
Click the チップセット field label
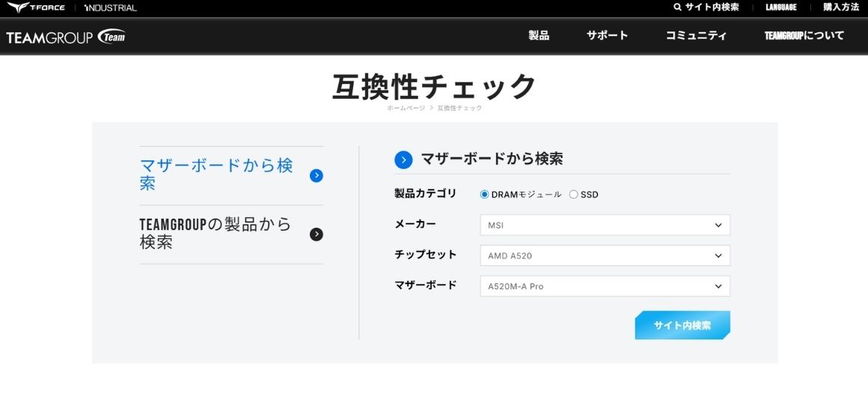tap(426, 255)
